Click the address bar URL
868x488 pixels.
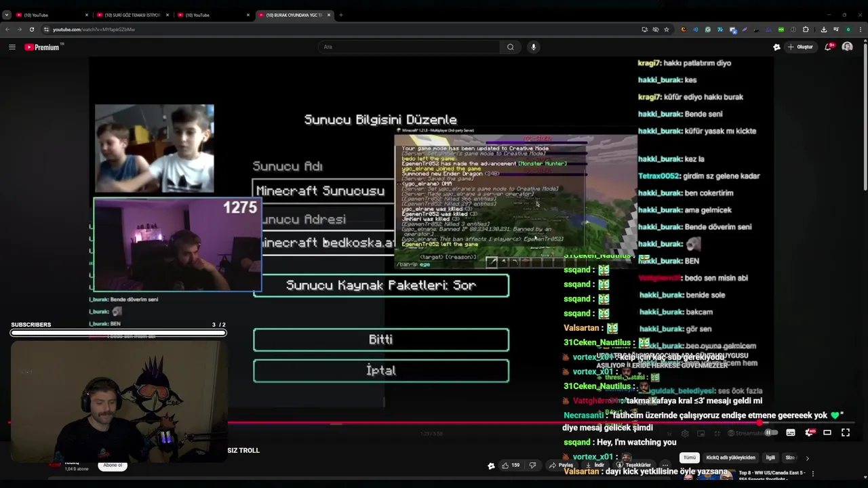[94, 30]
